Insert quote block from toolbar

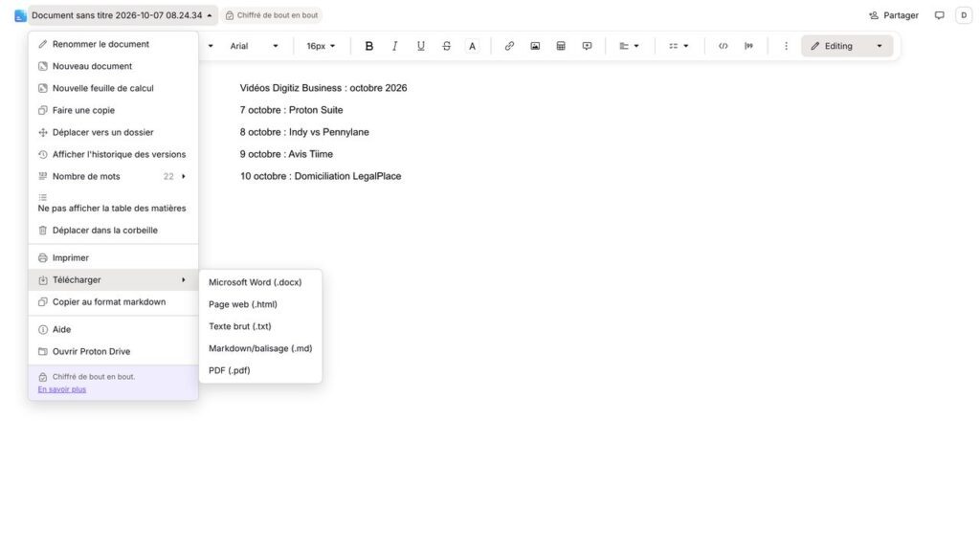coord(748,46)
